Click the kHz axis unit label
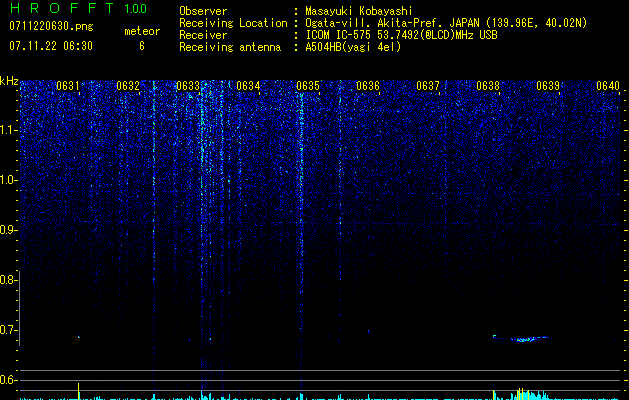Screen dimensions: 629x400 coord(9,81)
